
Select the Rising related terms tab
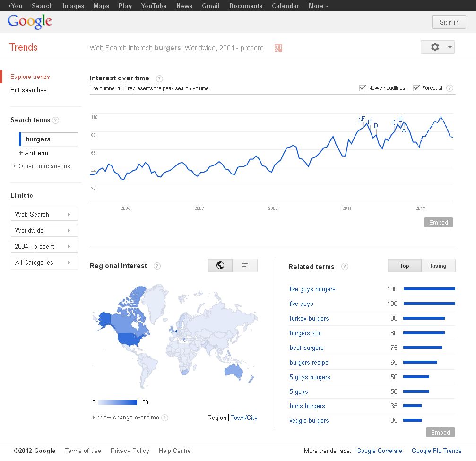pyautogui.click(x=438, y=266)
